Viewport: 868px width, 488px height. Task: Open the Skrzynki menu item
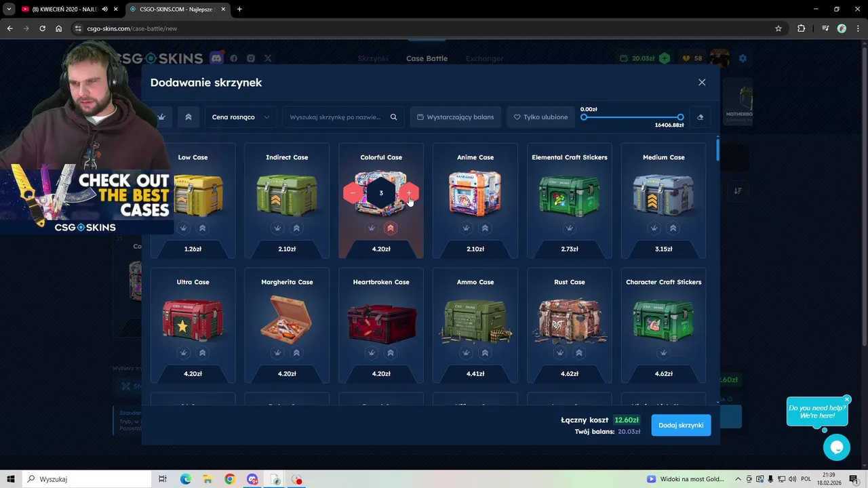coord(373,58)
